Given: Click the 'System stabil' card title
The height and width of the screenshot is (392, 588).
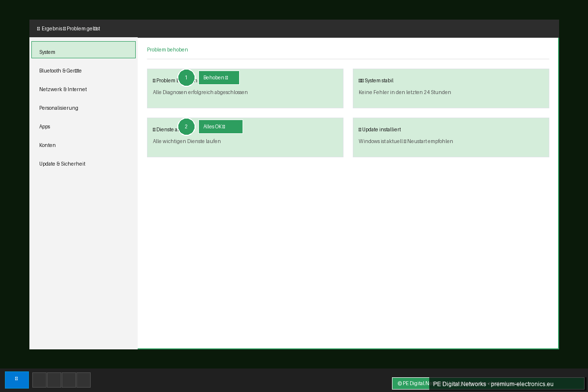Looking at the screenshot, I should click(x=376, y=80).
